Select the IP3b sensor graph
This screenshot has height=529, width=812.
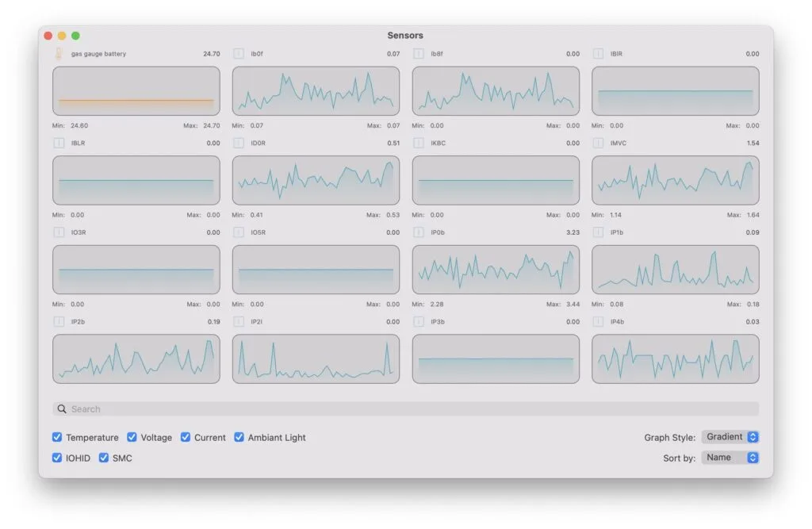496,359
